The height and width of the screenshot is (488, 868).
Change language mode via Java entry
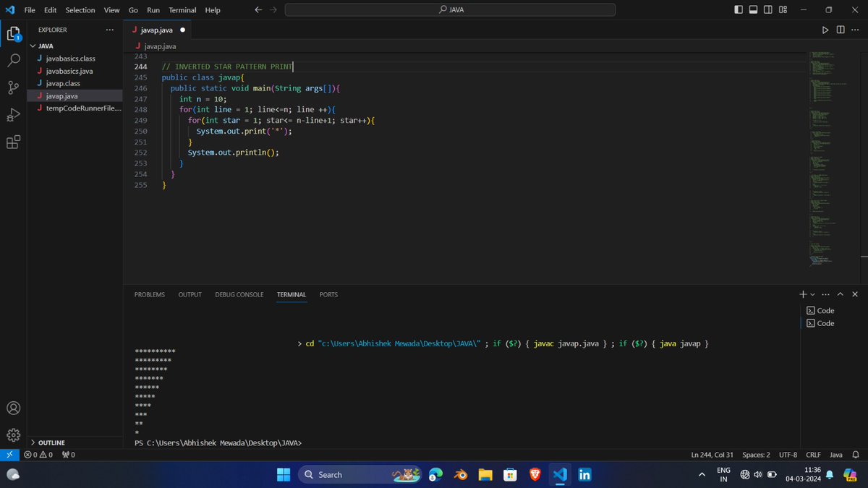(835, 455)
